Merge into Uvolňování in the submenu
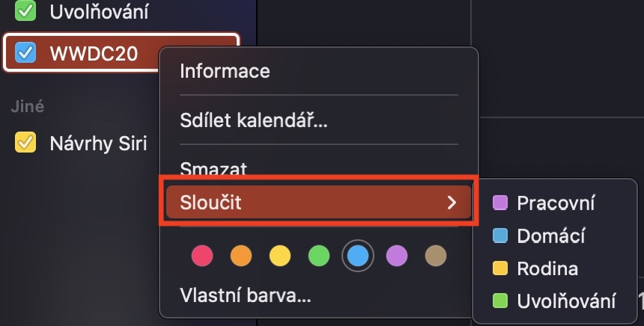The width and height of the screenshot is (644, 326). 565,301
